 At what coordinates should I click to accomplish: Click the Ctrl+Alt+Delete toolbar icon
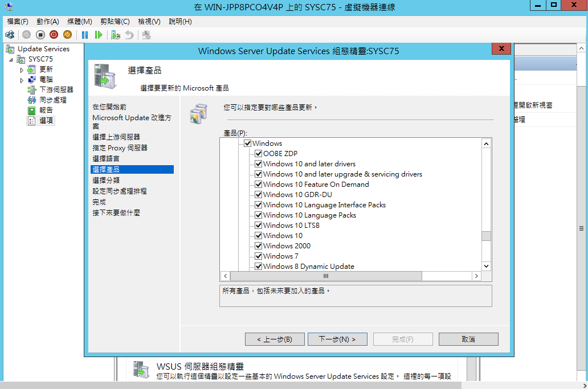click(10, 35)
